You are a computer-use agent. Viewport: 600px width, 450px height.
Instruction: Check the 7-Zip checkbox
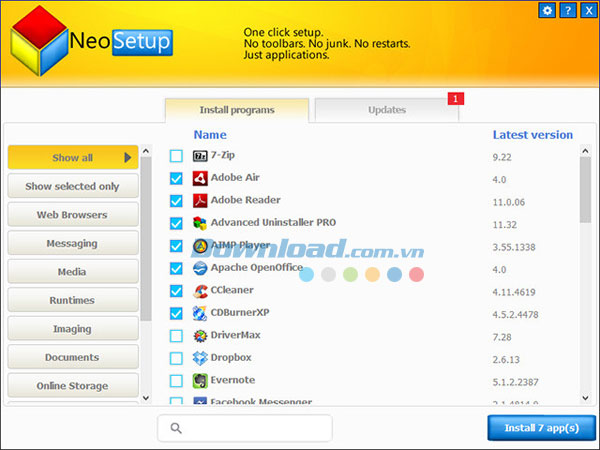(176, 156)
